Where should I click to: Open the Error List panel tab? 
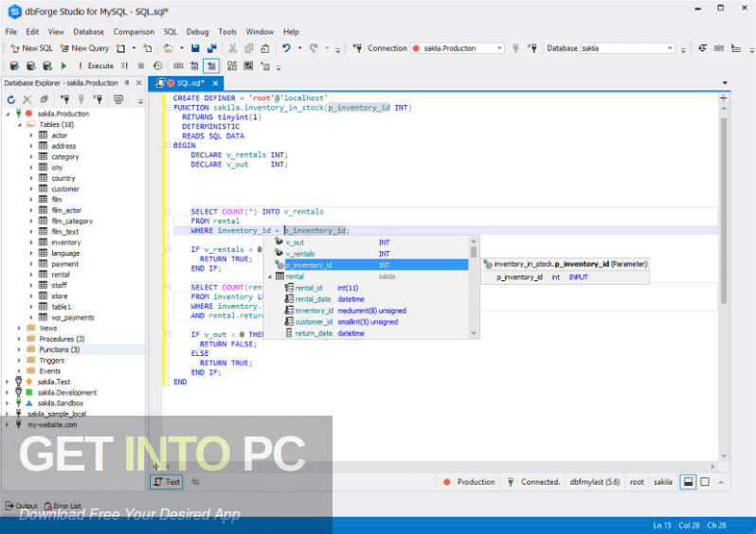click(x=63, y=506)
